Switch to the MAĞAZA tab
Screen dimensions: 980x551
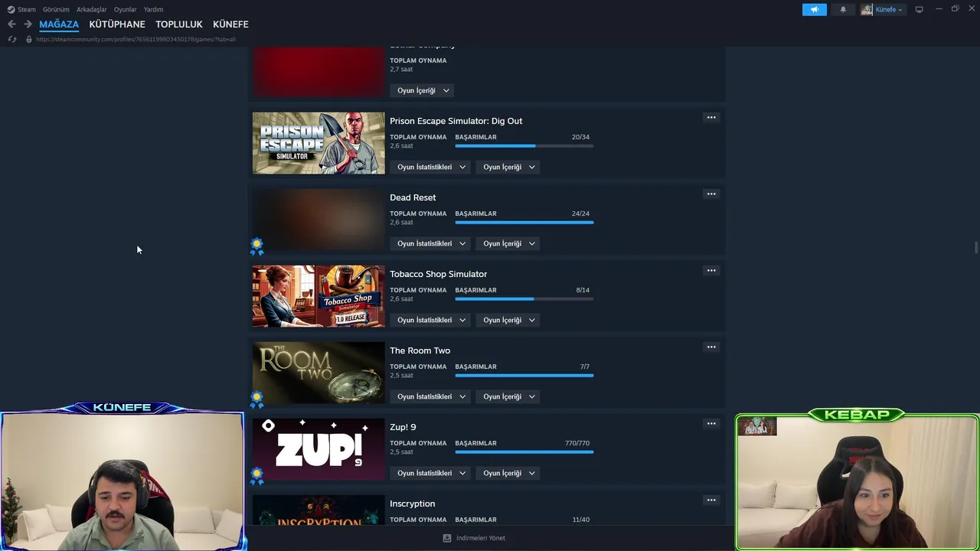coord(59,24)
